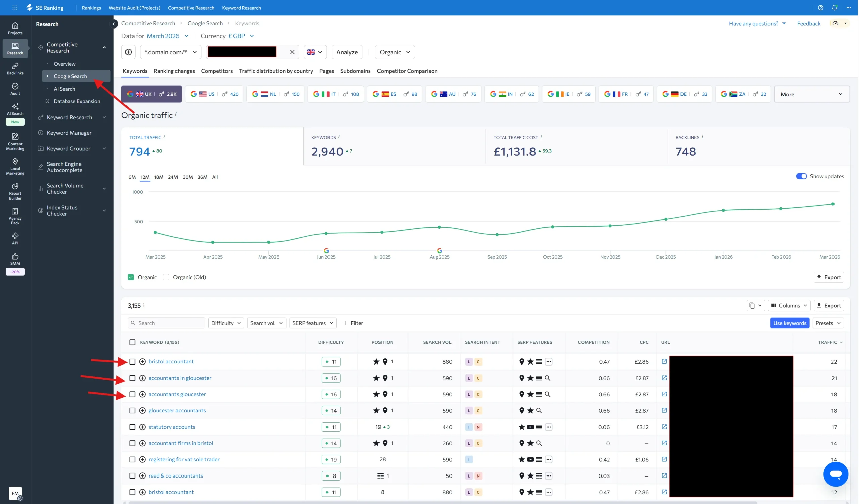859x504 pixels.
Task: Select the 24M chart range
Action: (173, 177)
